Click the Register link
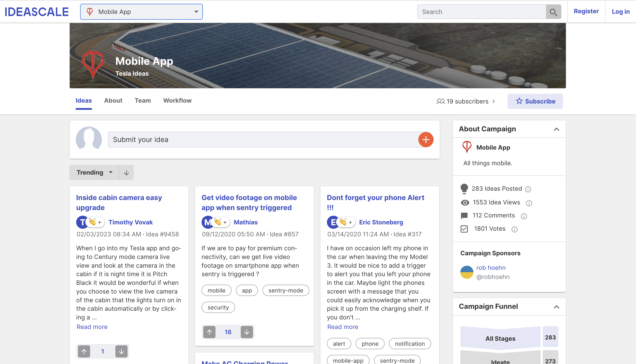The image size is (636, 364). point(586,11)
